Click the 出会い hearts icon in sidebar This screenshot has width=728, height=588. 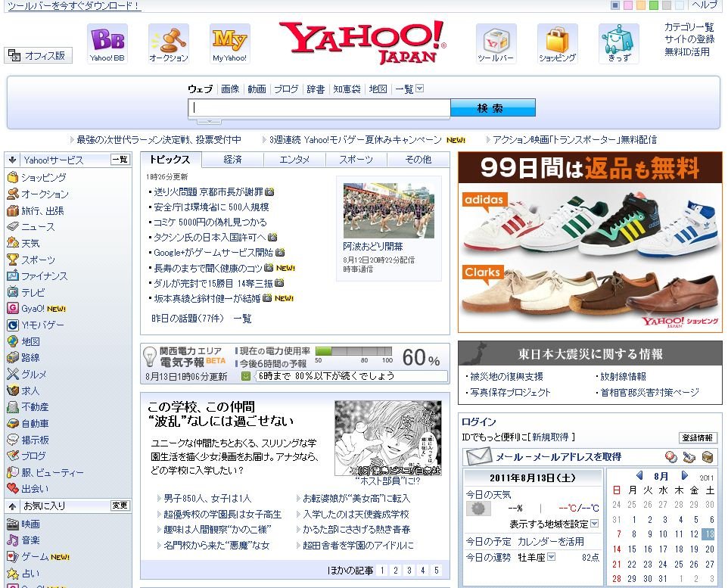pyautogui.click(x=13, y=489)
